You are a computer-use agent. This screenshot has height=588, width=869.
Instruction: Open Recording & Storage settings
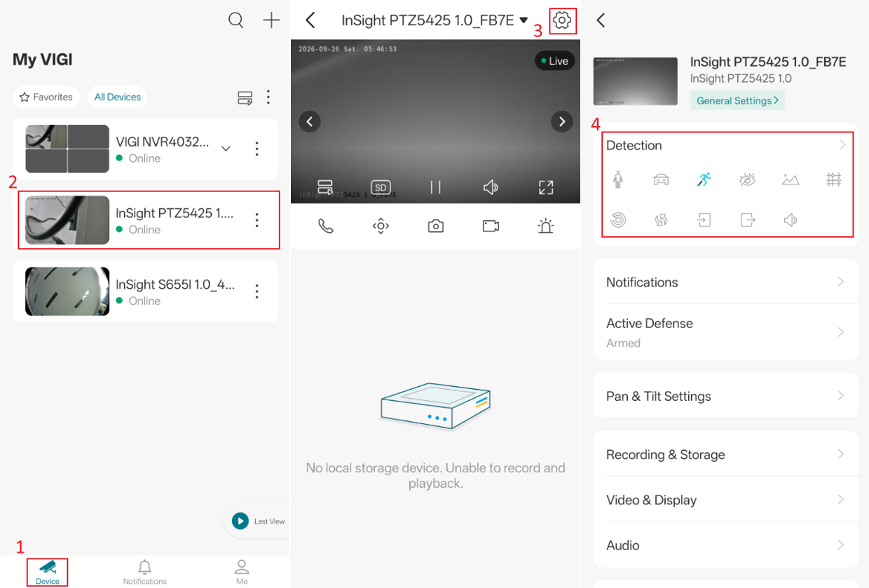click(726, 454)
